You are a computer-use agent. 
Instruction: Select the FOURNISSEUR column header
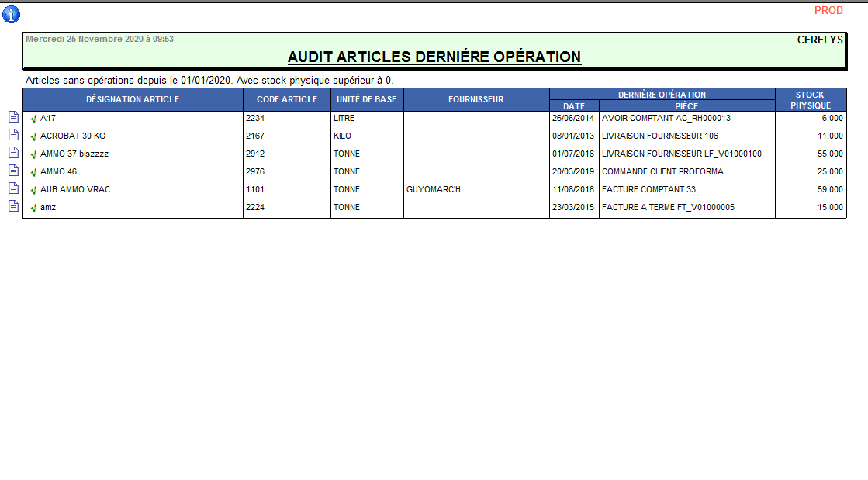476,99
